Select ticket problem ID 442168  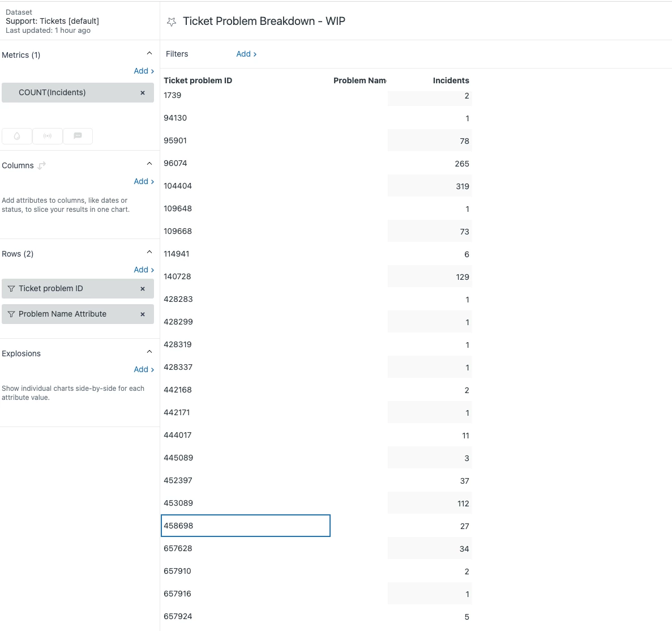click(x=178, y=390)
